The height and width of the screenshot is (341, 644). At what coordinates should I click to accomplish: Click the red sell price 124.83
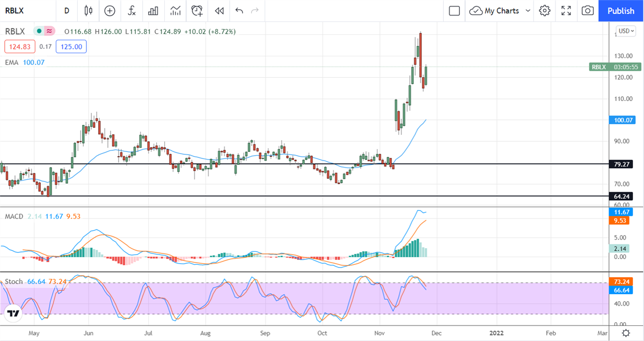[x=20, y=47]
